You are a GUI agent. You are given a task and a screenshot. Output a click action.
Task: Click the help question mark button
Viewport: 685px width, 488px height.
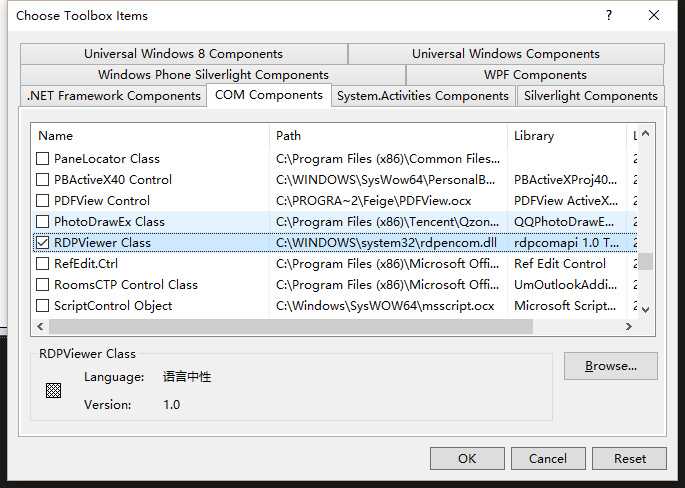(609, 15)
